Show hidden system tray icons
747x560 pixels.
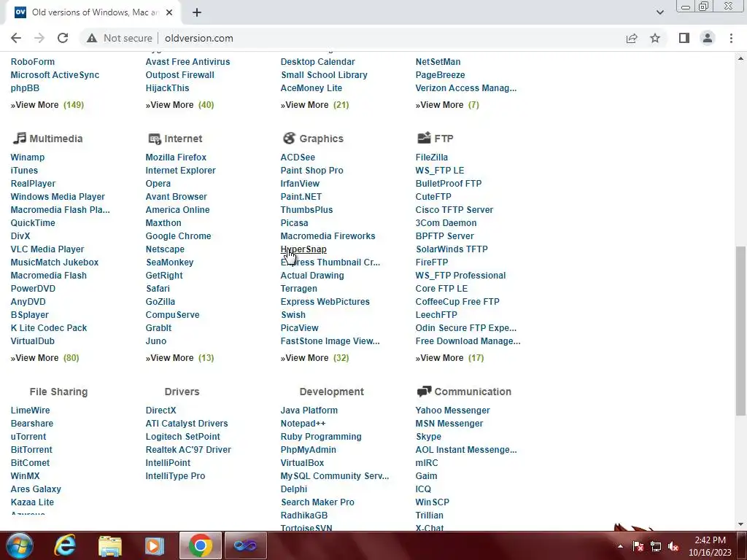tap(620, 546)
